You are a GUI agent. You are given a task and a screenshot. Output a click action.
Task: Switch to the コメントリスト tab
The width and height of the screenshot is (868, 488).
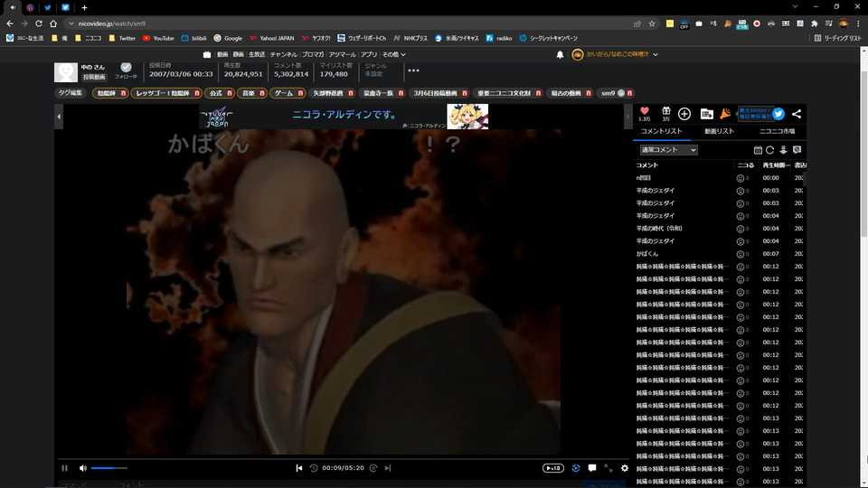coord(662,131)
